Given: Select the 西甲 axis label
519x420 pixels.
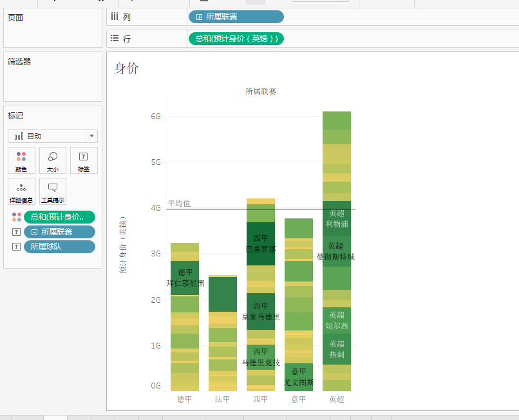Looking at the screenshot, I should [261, 399].
